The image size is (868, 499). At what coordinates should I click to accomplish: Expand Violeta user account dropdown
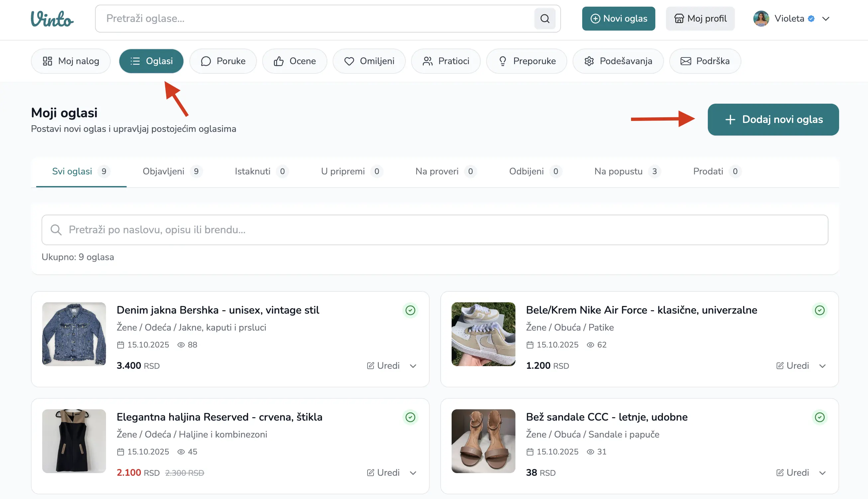pos(825,19)
